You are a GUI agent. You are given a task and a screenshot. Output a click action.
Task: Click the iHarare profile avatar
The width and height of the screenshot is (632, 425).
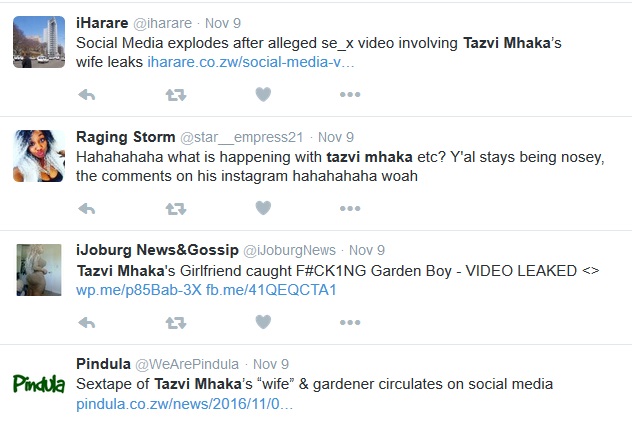click(x=39, y=42)
